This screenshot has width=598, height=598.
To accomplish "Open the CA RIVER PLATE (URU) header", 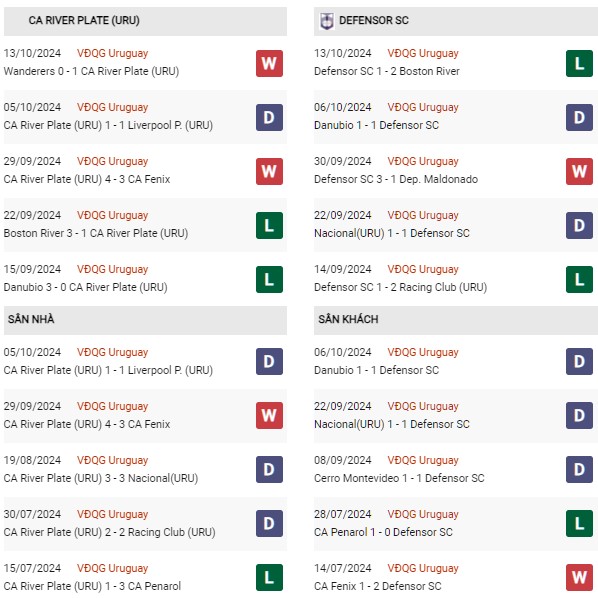I will (x=145, y=21).
